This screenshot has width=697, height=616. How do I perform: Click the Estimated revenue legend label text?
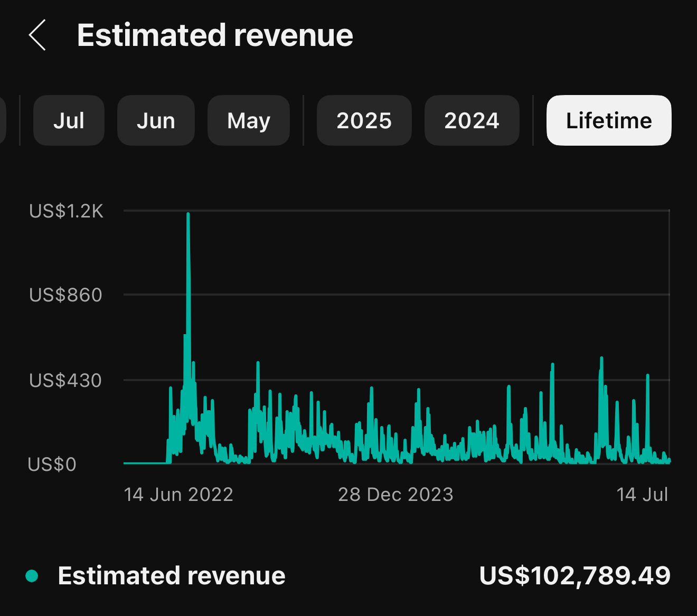click(172, 576)
